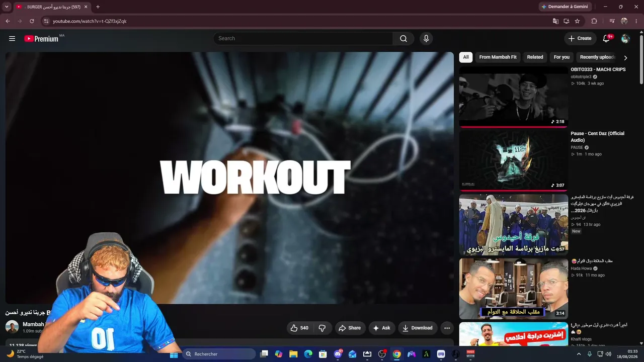Click the address bar URL
This screenshot has width=644, height=362.
point(90,21)
